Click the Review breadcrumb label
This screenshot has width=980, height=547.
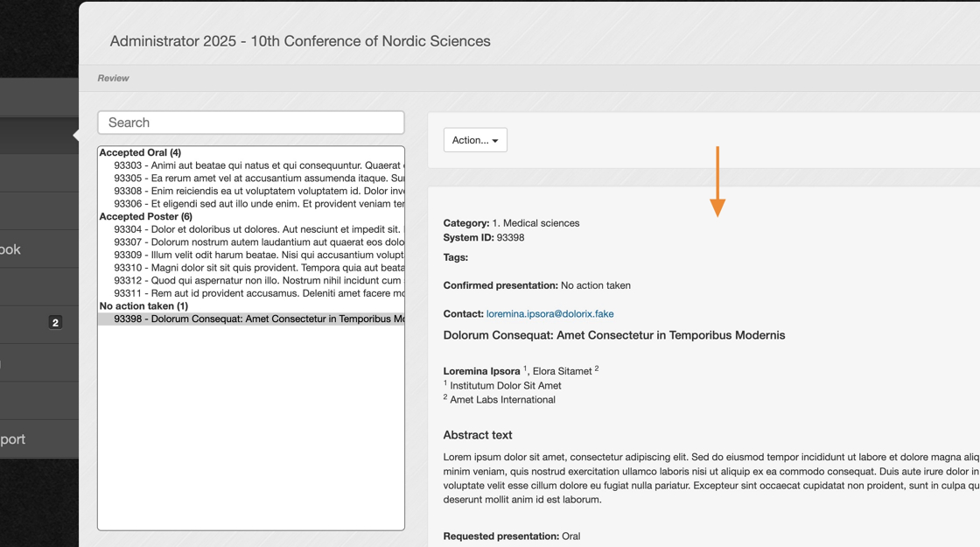113,78
